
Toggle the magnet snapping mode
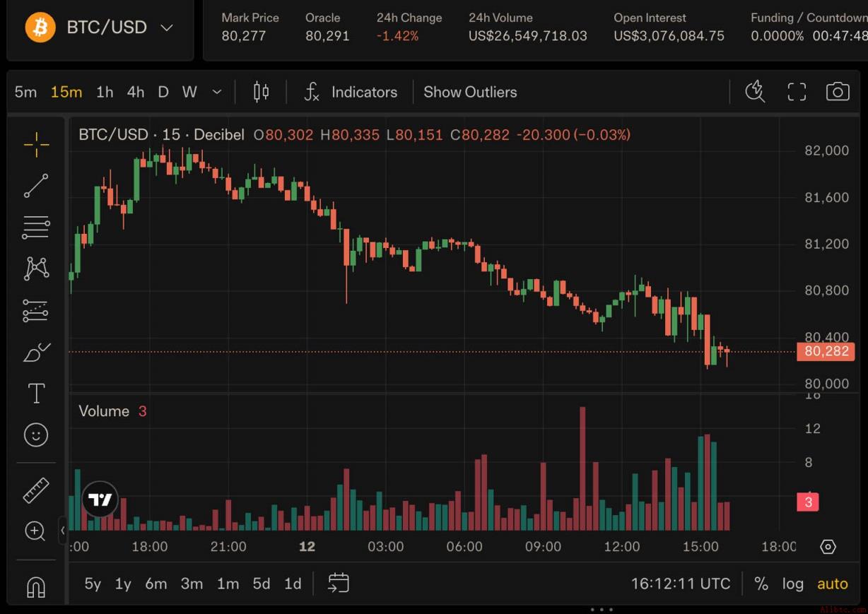pyautogui.click(x=36, y=586)
